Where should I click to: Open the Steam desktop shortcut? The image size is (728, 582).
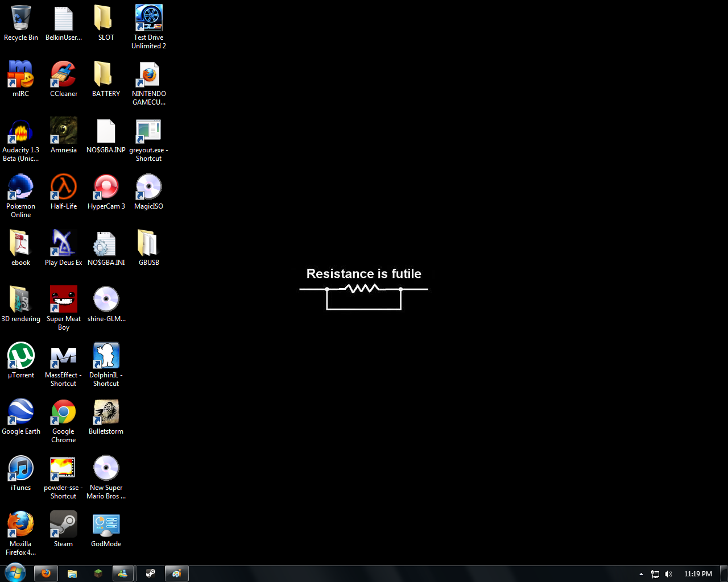pyautogui.click(x=63, y=525)
